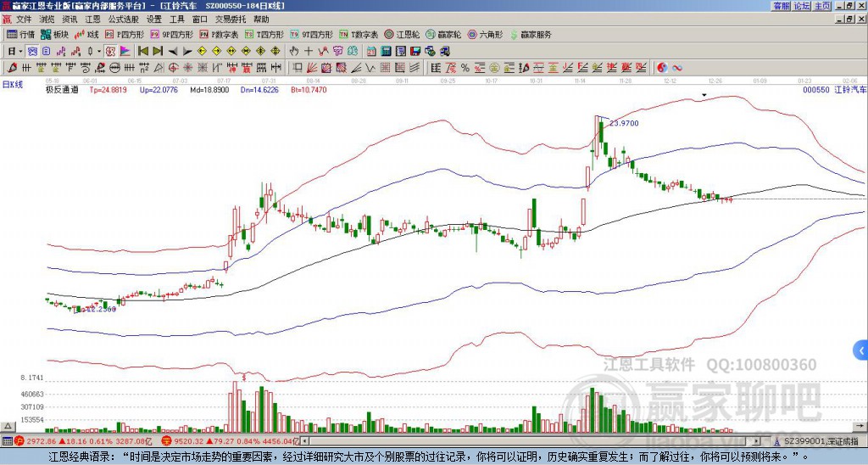The height and width of the screenshot is (465, 868).
Task: Jump to the last bar with green skip-end icon
Action: pos(158,52)
